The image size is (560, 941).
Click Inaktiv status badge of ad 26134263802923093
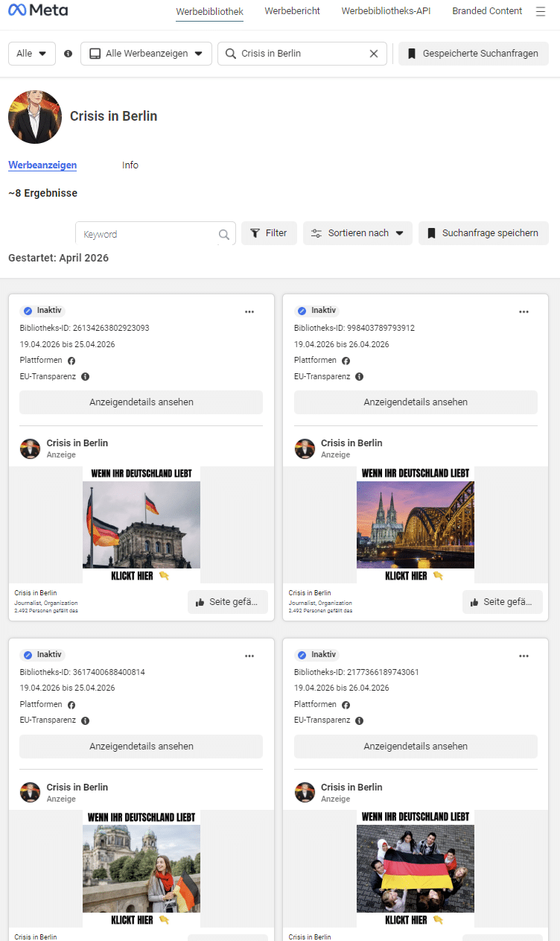coord(43,311)
